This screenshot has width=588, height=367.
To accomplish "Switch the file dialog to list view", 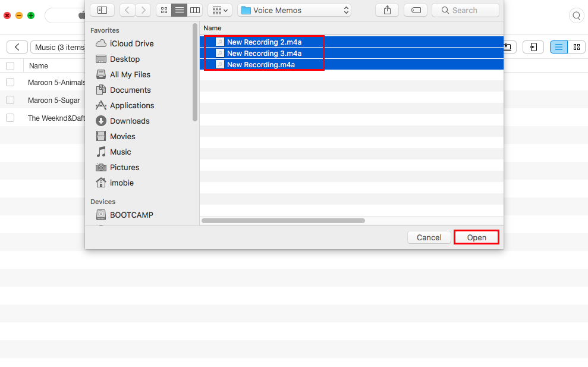I will 179,10.
